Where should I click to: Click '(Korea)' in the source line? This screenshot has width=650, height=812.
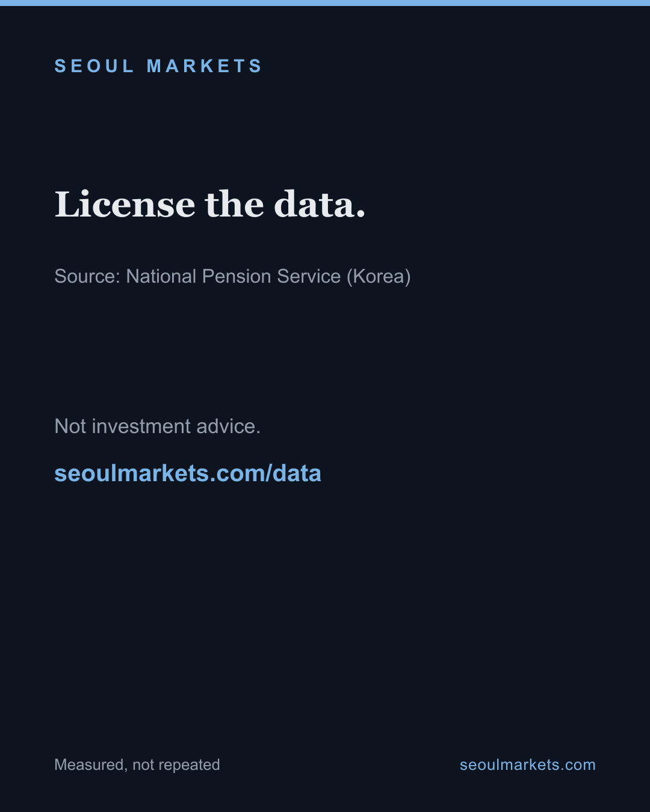(x=379, y=276)
